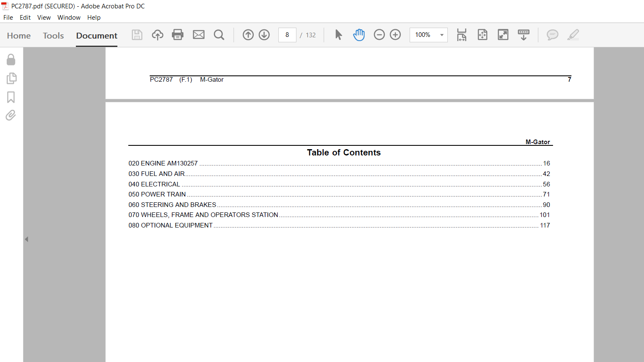The width and height of the screenshot is (644, 362).
Task: Click the PC2787 footer text
Action: [161, 80]
